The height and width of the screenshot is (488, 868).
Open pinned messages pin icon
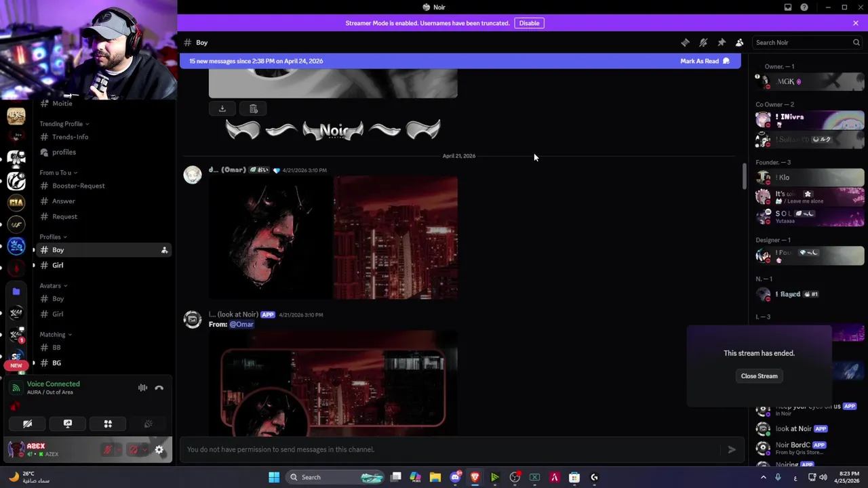coord(722,43)
